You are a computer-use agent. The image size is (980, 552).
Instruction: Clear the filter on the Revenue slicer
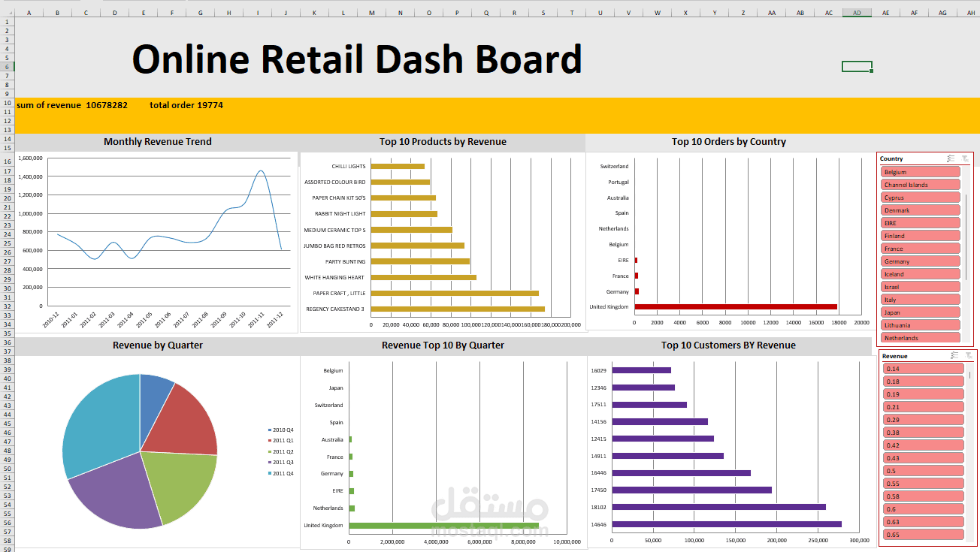pyautogui.click(x=967, y=356)
